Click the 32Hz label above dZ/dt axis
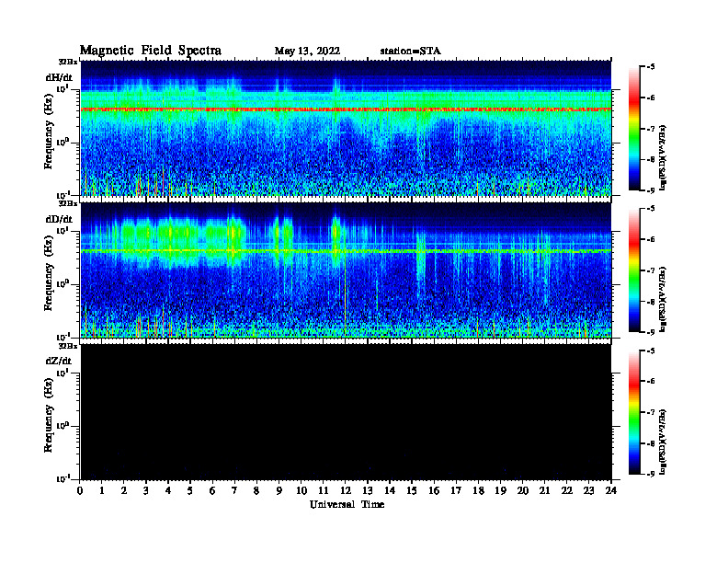The height and width of the screenshot is (563, 728). click(x=67, y=346)
